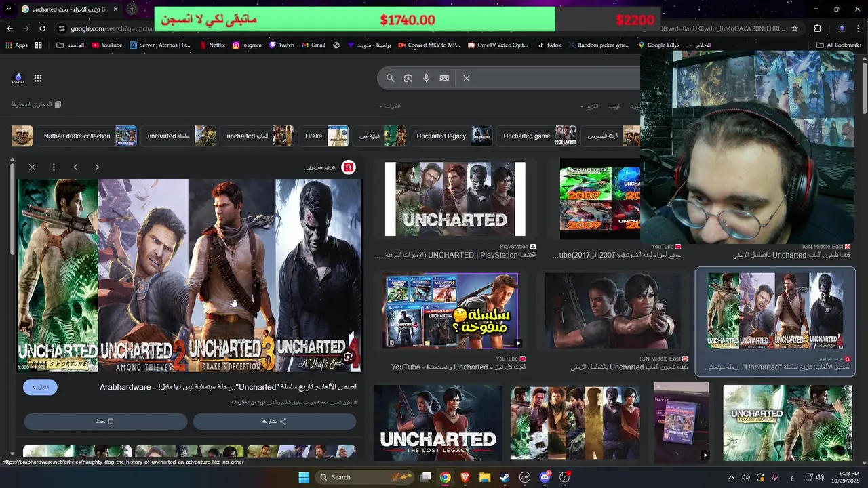Open Discord from the taskbar
The width and height of the screenshot is (868, 488).
545,477
